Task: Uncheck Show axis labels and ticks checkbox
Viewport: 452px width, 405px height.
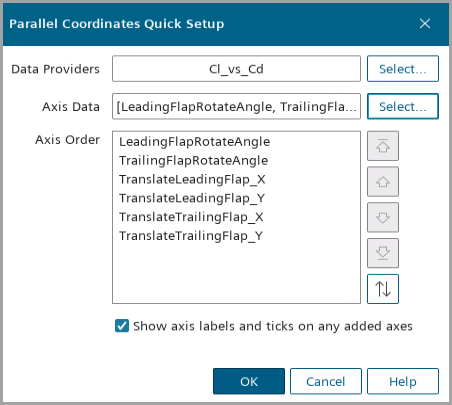Action: click(x=122, y=326)
